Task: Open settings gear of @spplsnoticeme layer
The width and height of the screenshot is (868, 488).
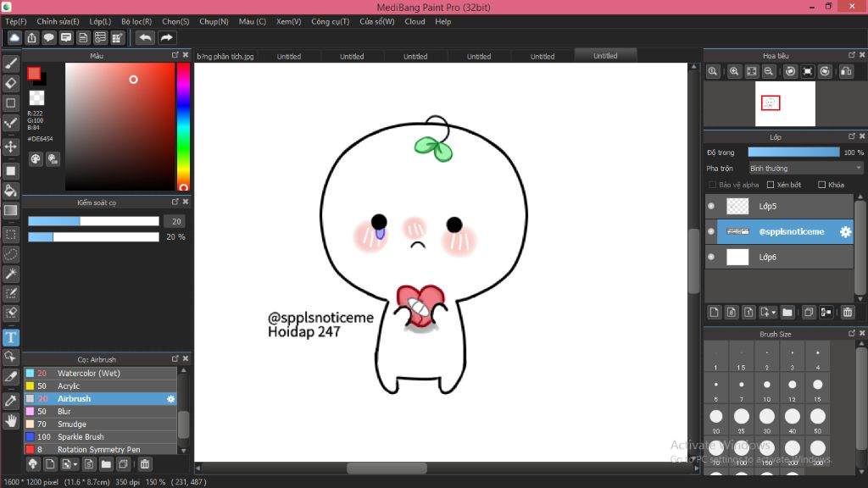Action: click(x=845, y=232)
